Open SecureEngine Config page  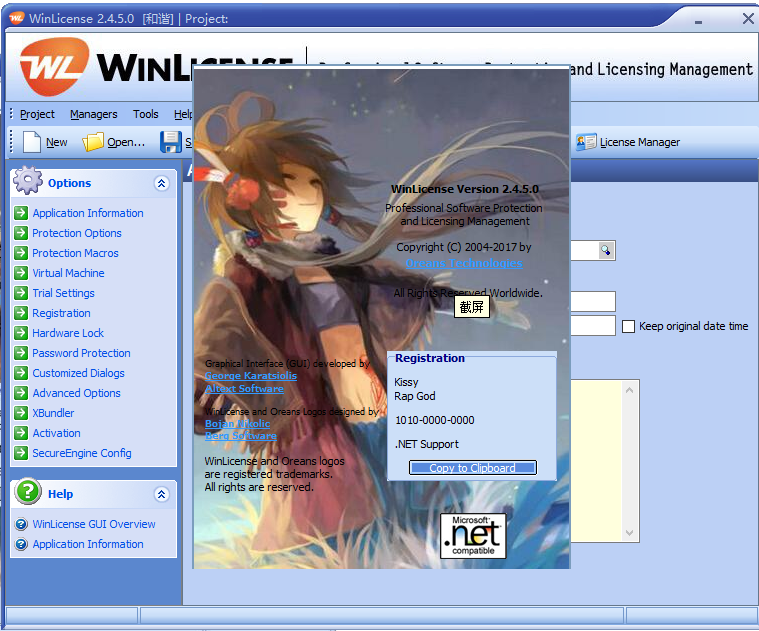(82, 453)
